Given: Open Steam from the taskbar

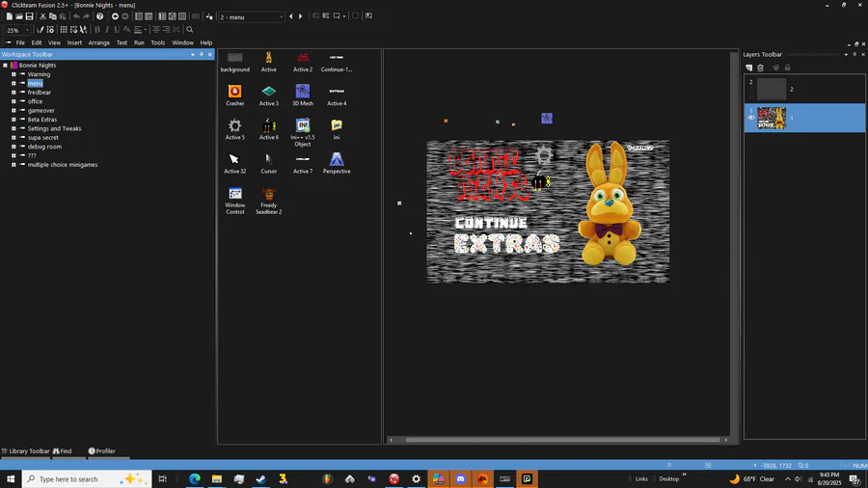Looking at the screenshot, I should click(260, 479).
